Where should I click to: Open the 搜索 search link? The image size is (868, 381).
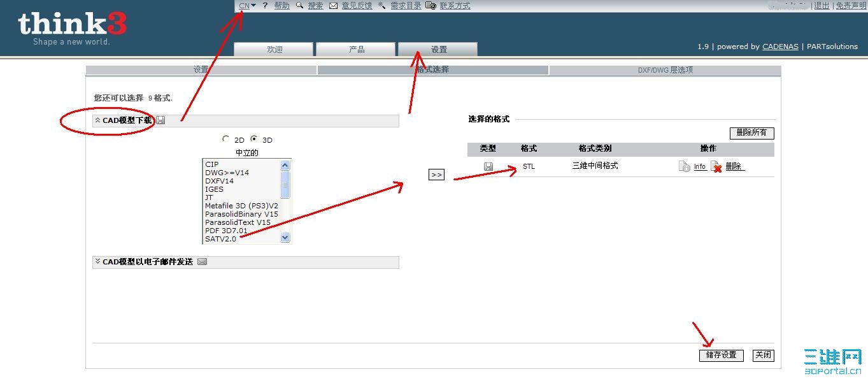click(x=315, y=6)
